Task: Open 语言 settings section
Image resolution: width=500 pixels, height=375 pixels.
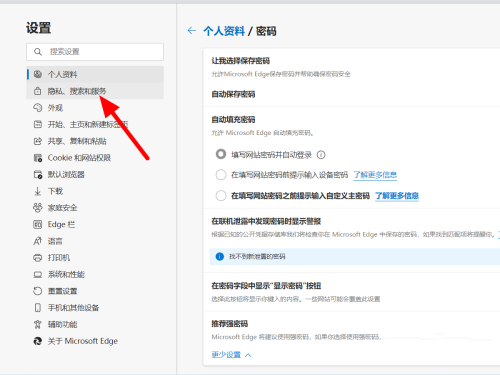Action: point(95,241)
